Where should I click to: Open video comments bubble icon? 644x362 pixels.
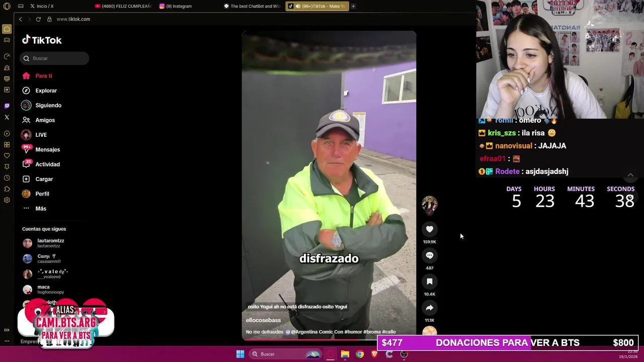pyautogui.click(x=430, y=255)
